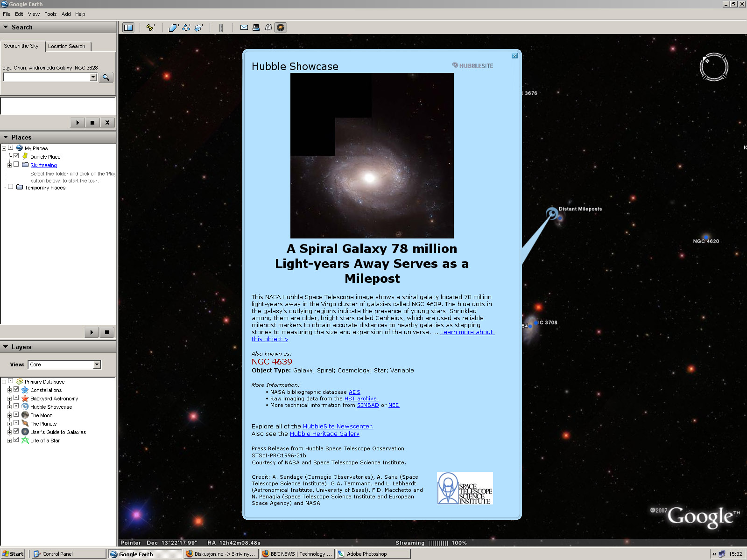Open the HST archive link
Image resolution: width=747 pixels, height=560 pixels.
click(361, 399)
